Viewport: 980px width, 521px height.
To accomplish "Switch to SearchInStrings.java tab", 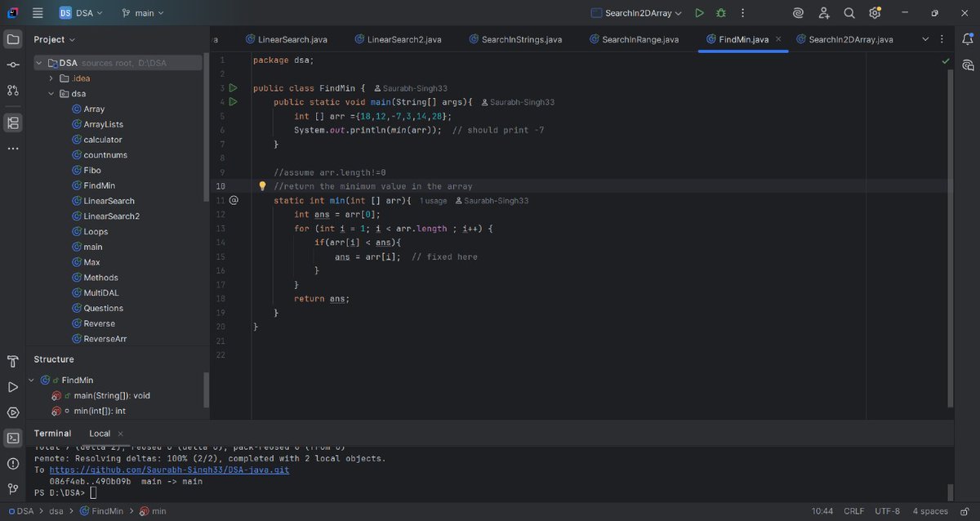I will [514, 39].
